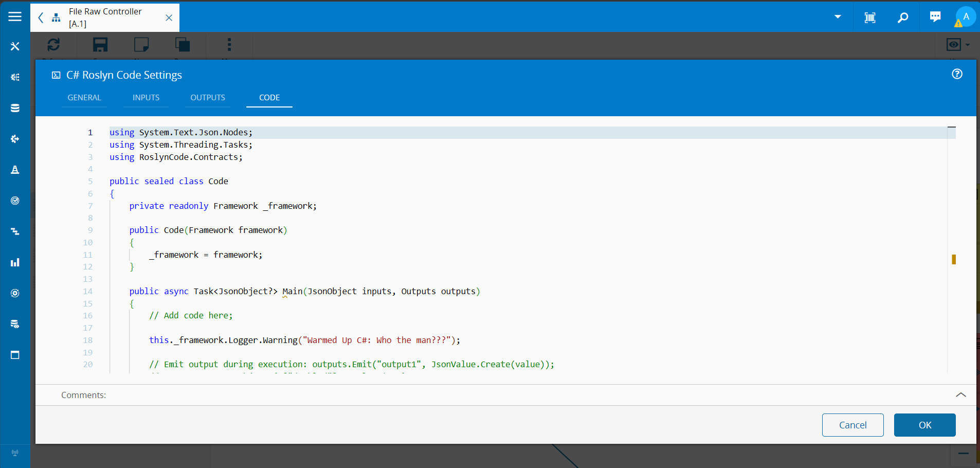Viewport: 980px width, 468px height.
Task: Click the minus icon at bottom right corner
Action: pyautogui.click(x=963, y=454)
